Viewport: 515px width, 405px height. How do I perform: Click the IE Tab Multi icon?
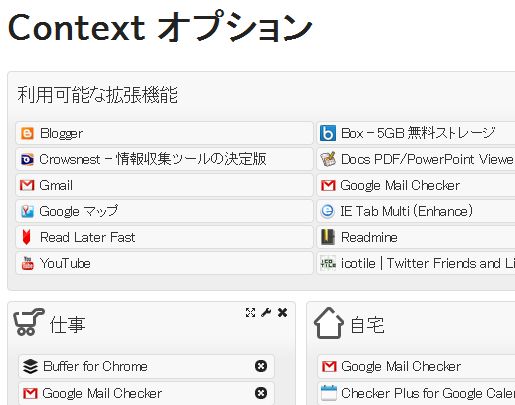click(328, 211)
